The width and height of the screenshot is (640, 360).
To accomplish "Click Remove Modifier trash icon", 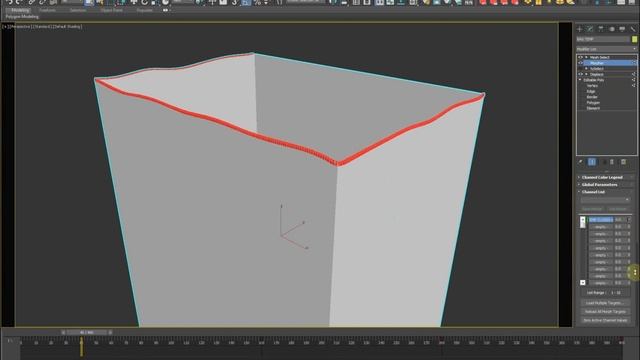I will tap(612, 162).
